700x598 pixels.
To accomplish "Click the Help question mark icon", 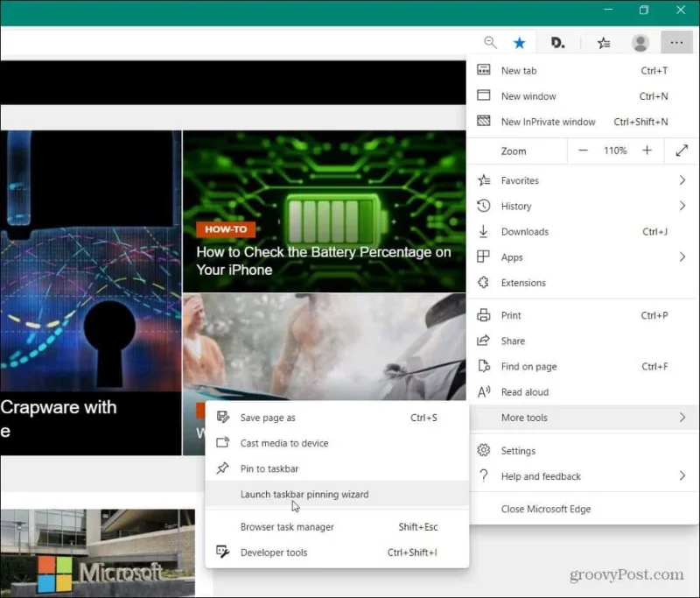I will click(x=484, y=475).
